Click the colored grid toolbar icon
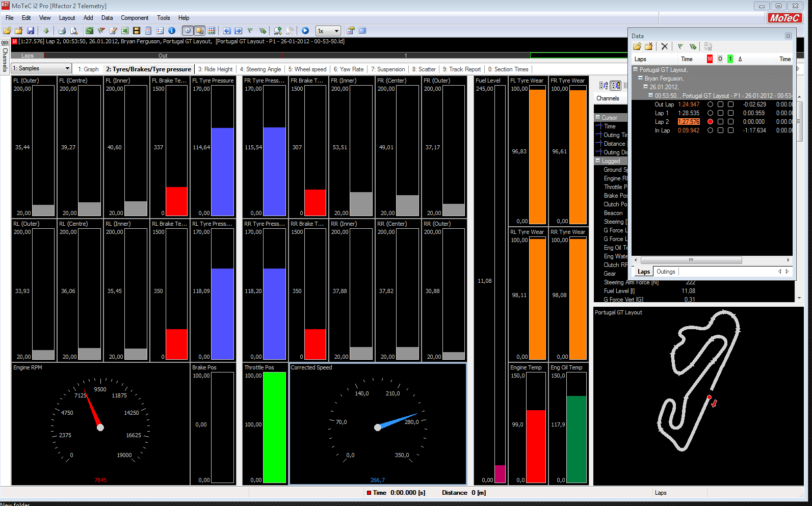The width and height of the screenshot is (812, 506). pos(212,31)
